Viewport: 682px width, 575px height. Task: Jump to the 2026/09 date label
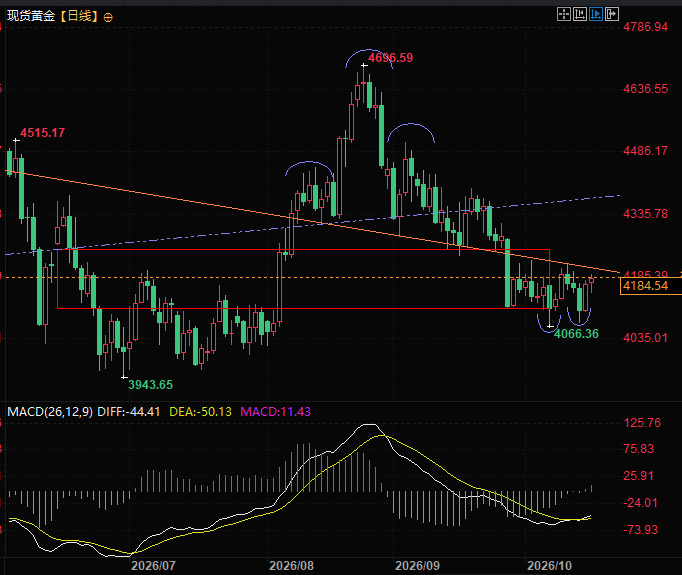click(417, 565)
